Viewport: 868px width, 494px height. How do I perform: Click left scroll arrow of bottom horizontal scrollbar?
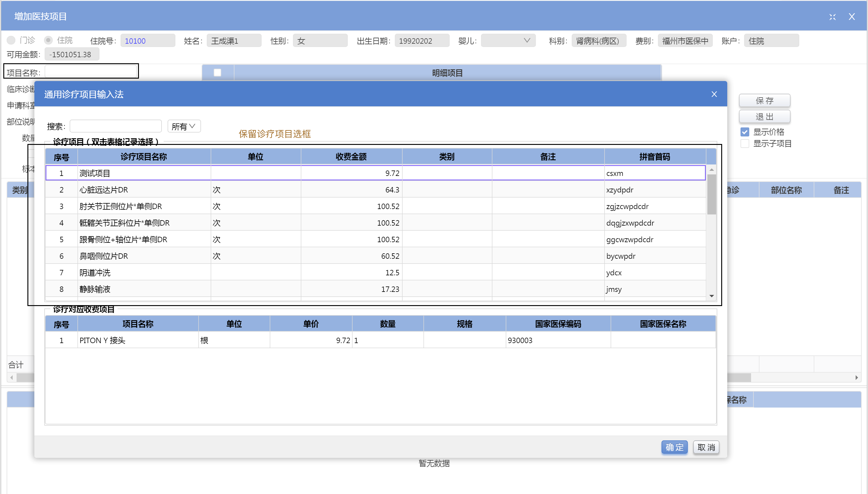tap(11, 377)
